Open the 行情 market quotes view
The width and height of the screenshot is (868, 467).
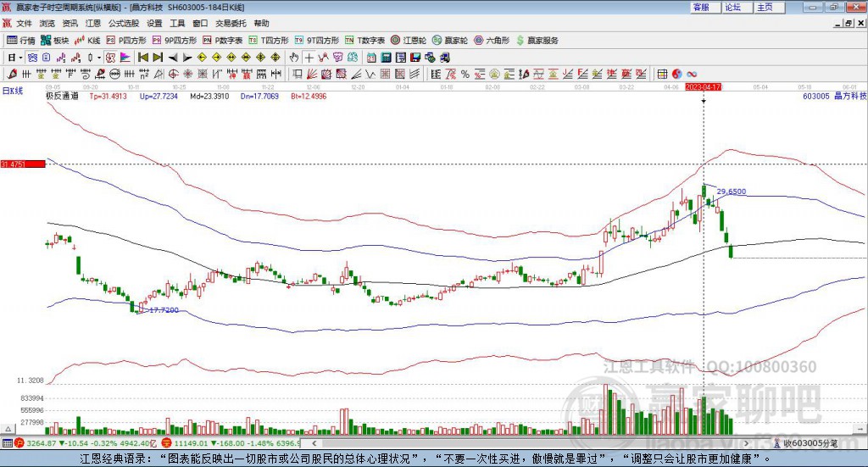pos(21,41)
